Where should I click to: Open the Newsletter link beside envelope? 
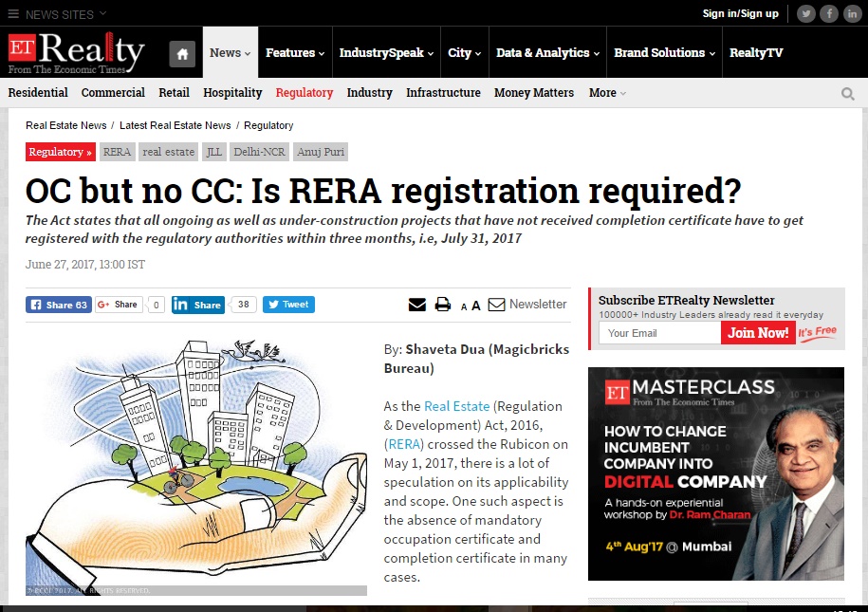(538, 305)
